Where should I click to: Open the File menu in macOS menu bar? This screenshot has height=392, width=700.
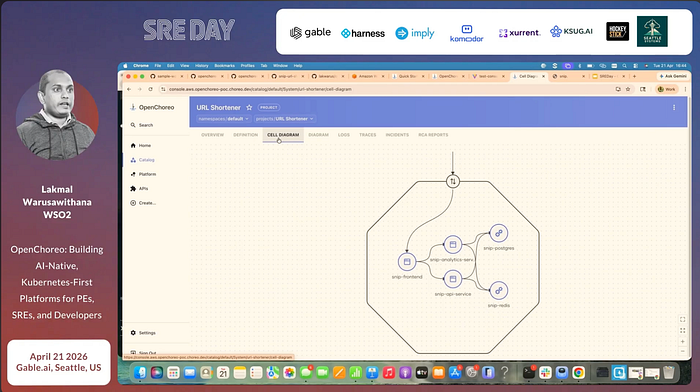tap(158, 66)
